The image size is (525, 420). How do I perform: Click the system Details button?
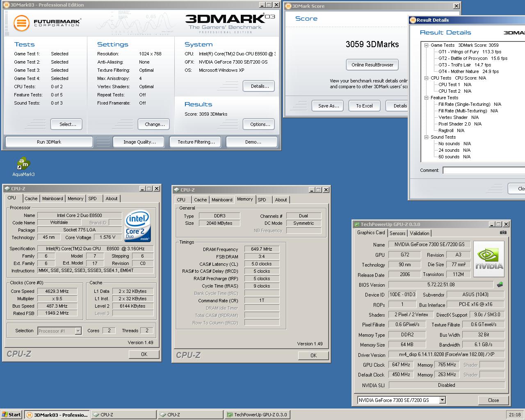click(x=260, y=86)
